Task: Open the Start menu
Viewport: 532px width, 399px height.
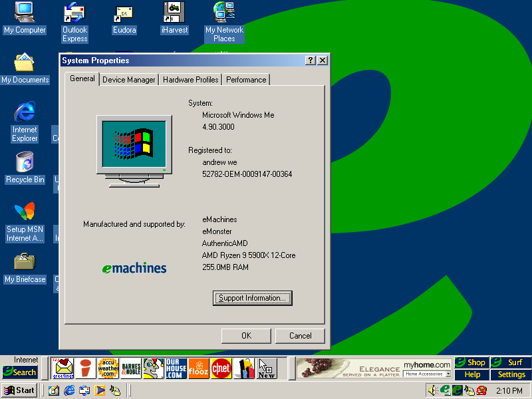Action: (20, 390)
